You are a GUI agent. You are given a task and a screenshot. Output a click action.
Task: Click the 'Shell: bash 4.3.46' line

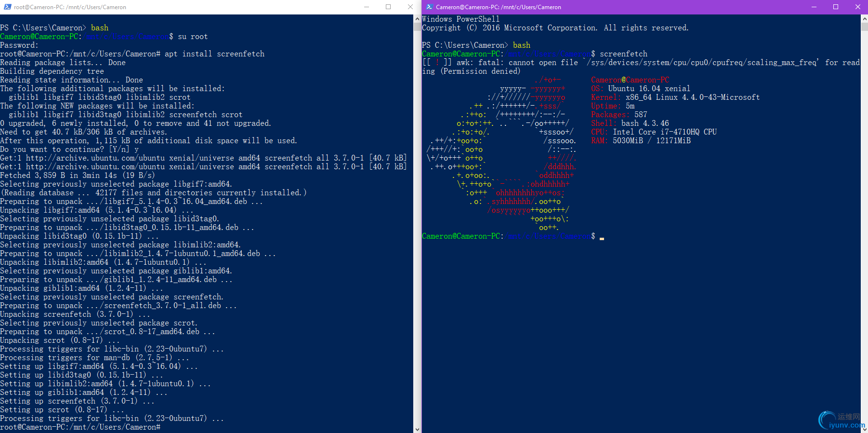click(x=630, y=123)
